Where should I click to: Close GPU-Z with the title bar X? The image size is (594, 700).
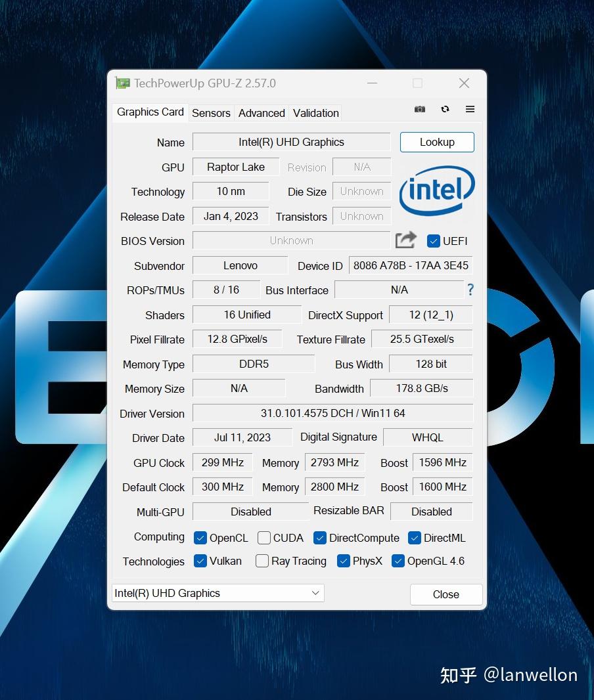point(464,83)
